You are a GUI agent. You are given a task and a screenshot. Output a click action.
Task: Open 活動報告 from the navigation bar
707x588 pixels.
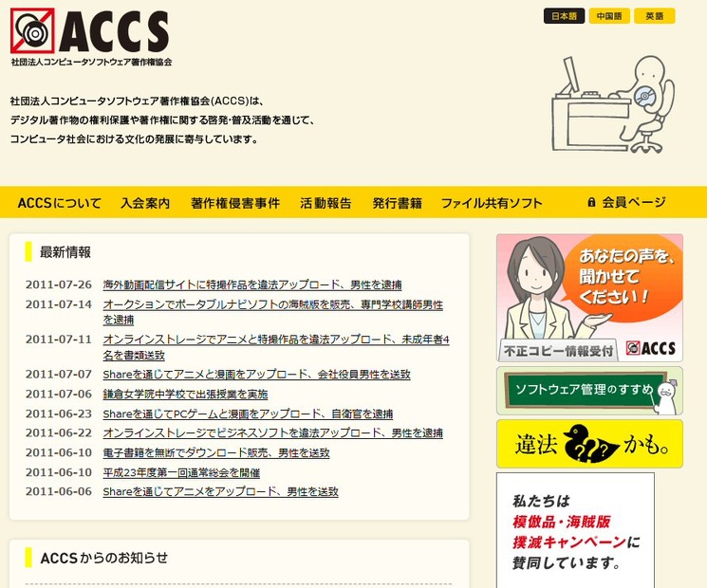pyautogui.click(x=326, y=203)
